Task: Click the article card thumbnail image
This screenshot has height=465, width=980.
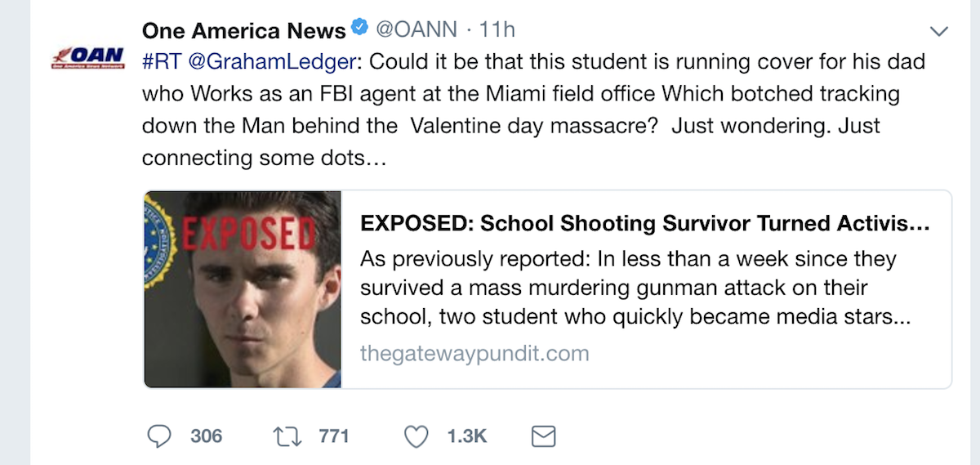Action: pyautogui.click(x=243, y=288)
